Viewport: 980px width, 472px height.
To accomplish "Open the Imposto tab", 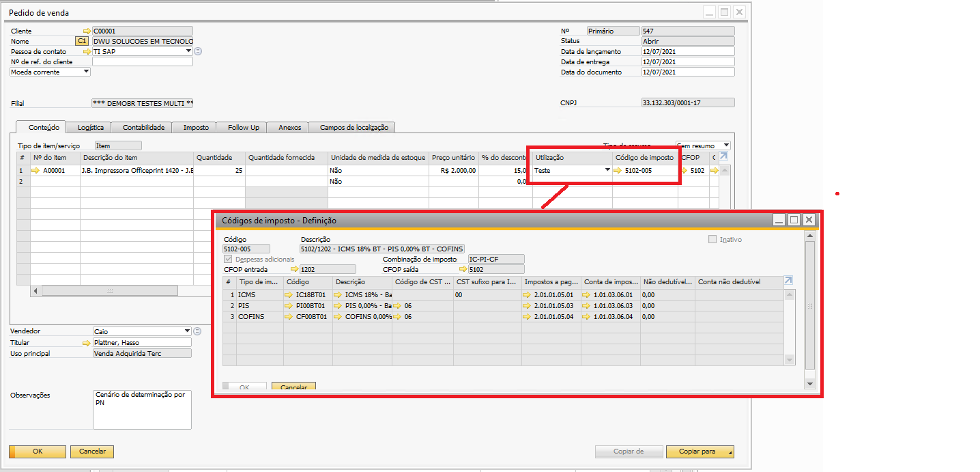I will click(196, 127).
